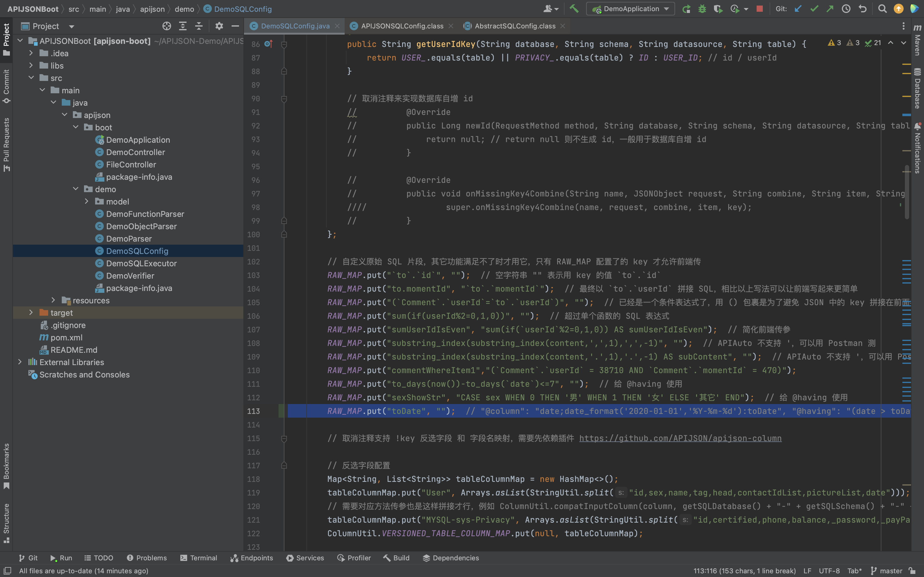Screen dimensions: 924x577
Task: Click the fold arrow beside line 90
Action: pos(284,99)
